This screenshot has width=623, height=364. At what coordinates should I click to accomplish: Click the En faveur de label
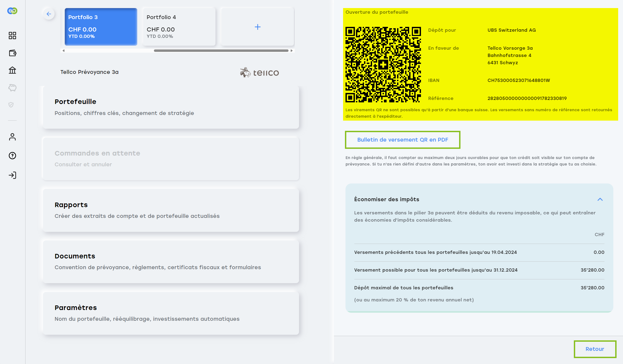(x=443, y=48)
